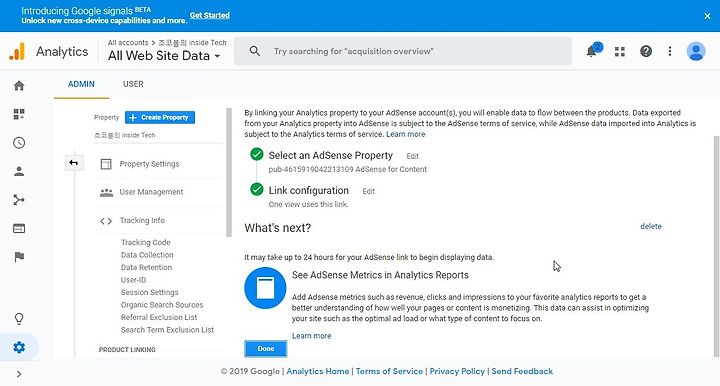The height and width of the screenshot is (386, 720).
Task: Open Session Settings
Action: (149, 292)
